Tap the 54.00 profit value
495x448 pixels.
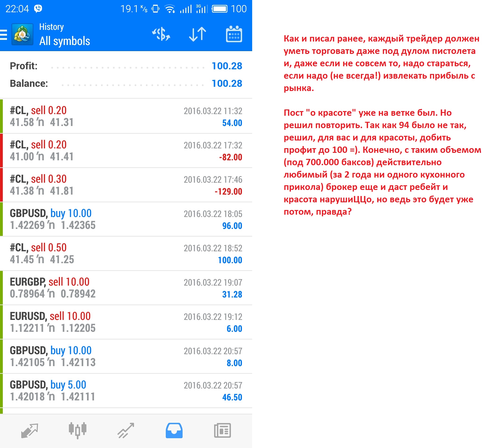click(232, 123)
